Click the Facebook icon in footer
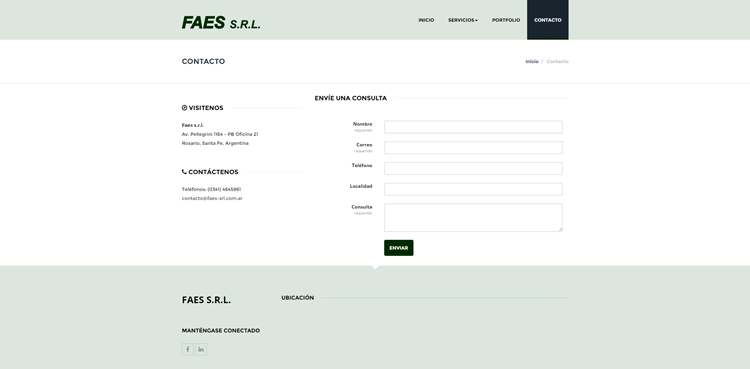 [x=188, y=349]
